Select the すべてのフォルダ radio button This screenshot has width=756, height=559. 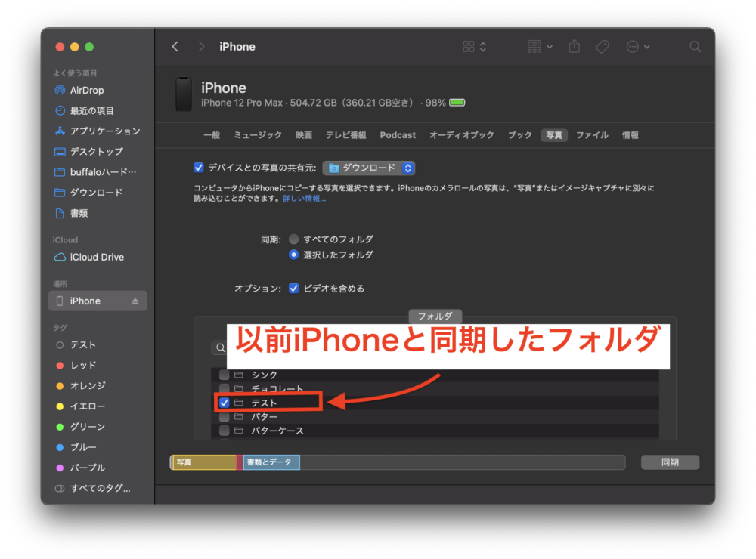click(293, 239)
